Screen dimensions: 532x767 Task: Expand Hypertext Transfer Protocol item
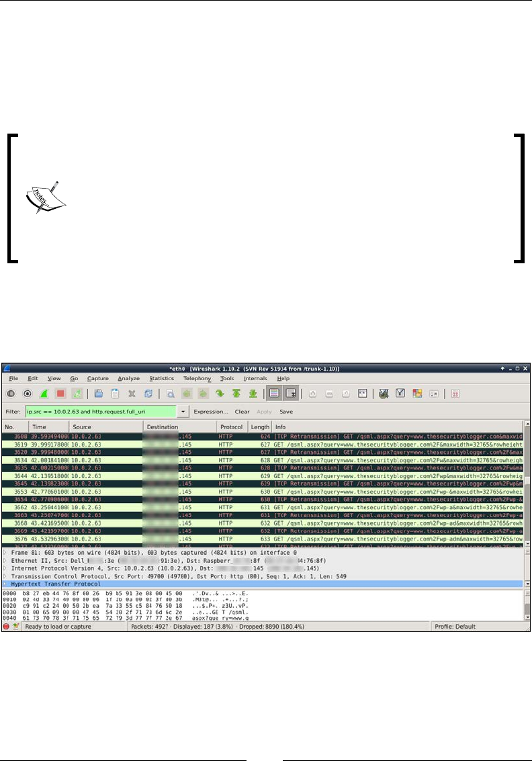coord(5,584)
